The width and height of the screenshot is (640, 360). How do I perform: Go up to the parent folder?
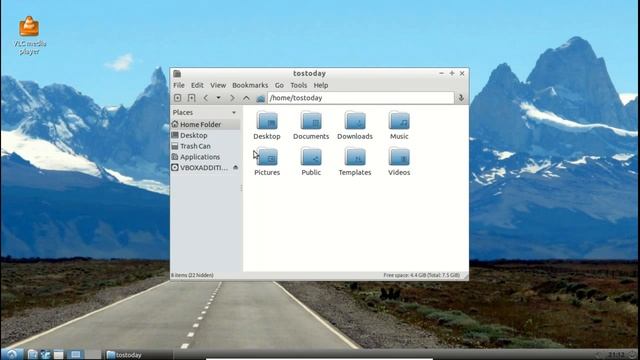pyautogui.click(x=246, y=98)
